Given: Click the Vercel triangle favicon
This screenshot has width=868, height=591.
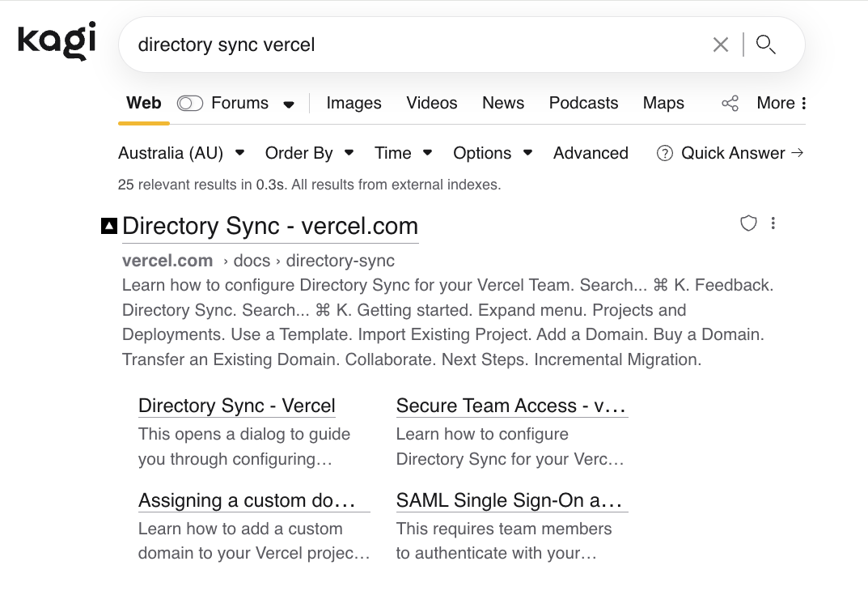Looking at the screenshot, I should click(x=109, y=226).
